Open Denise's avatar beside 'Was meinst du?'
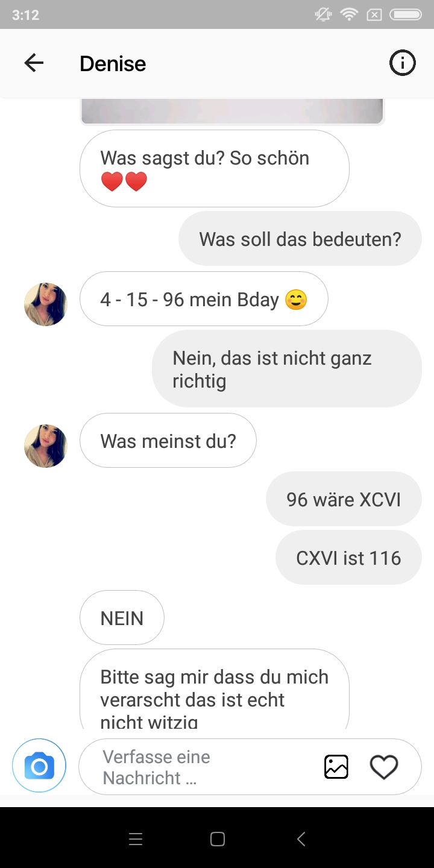The height and width of the screenshot is (868, 434). (46, 445)
